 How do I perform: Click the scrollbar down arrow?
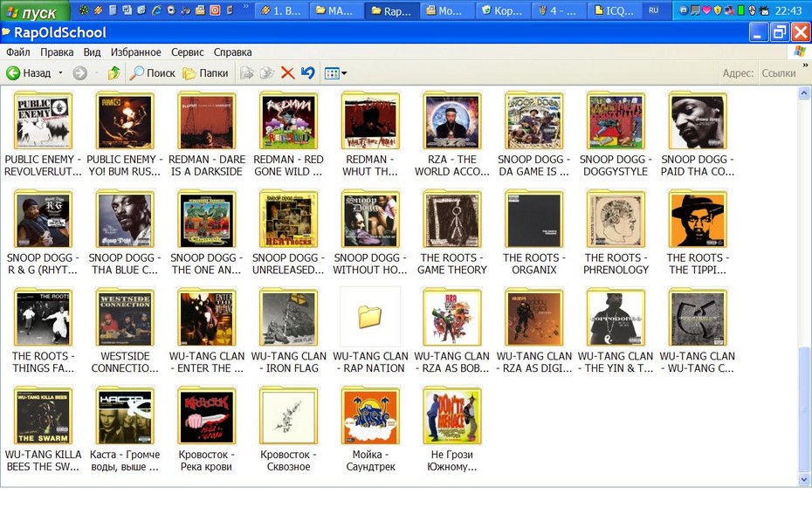click(804, 479)
